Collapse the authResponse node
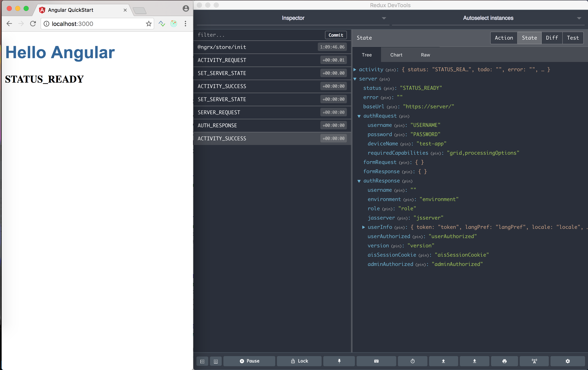Screen dimensions: 588x370 (x=359, y=181)
